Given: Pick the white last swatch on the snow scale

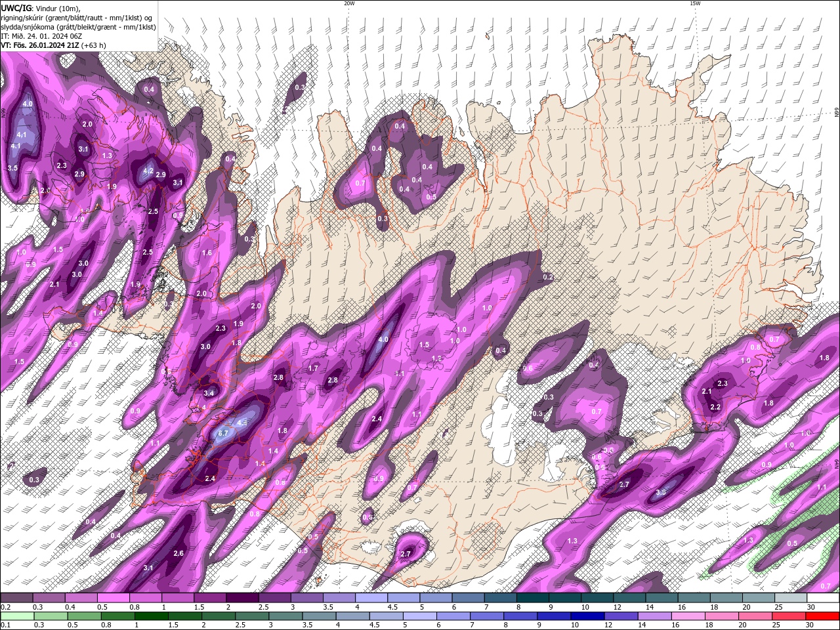Looking at the screenshot, I should tap(823, 598).
